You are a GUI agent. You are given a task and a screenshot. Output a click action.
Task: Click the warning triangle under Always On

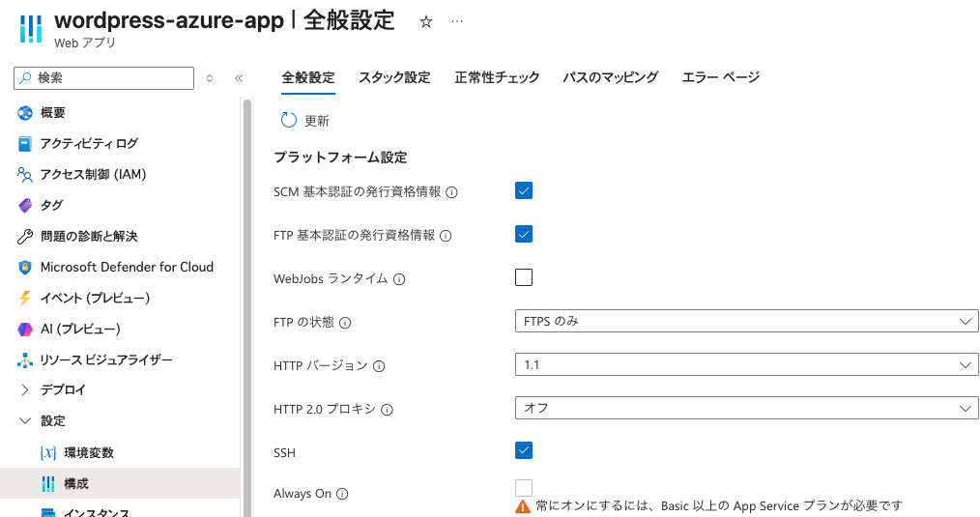point(523,506)
